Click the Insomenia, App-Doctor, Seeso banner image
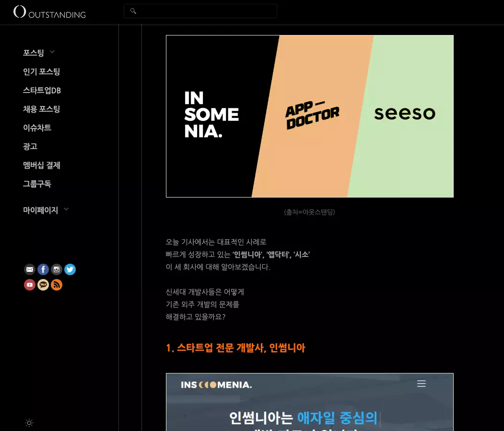Screen dimensions: 504x431 click(x=309, y=116)
